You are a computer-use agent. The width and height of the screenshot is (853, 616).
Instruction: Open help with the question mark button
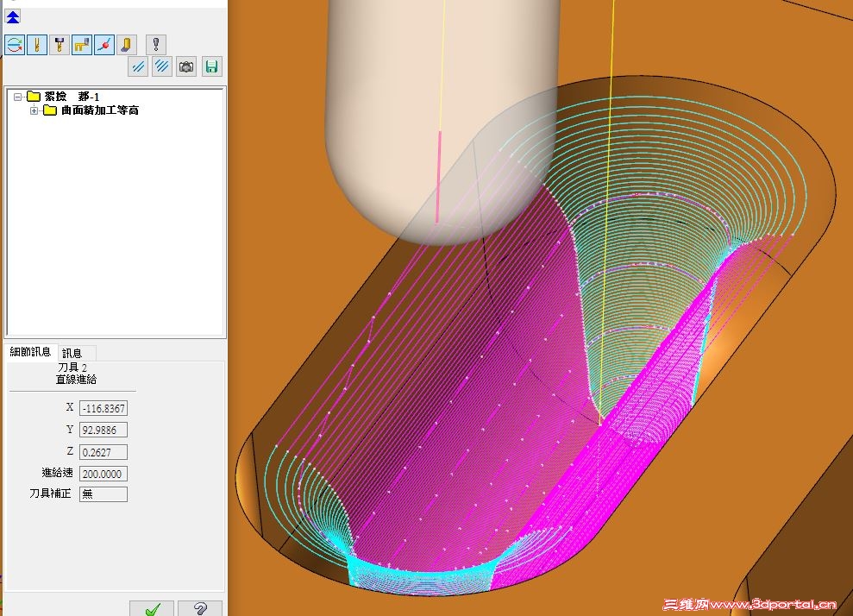[200, 608]
